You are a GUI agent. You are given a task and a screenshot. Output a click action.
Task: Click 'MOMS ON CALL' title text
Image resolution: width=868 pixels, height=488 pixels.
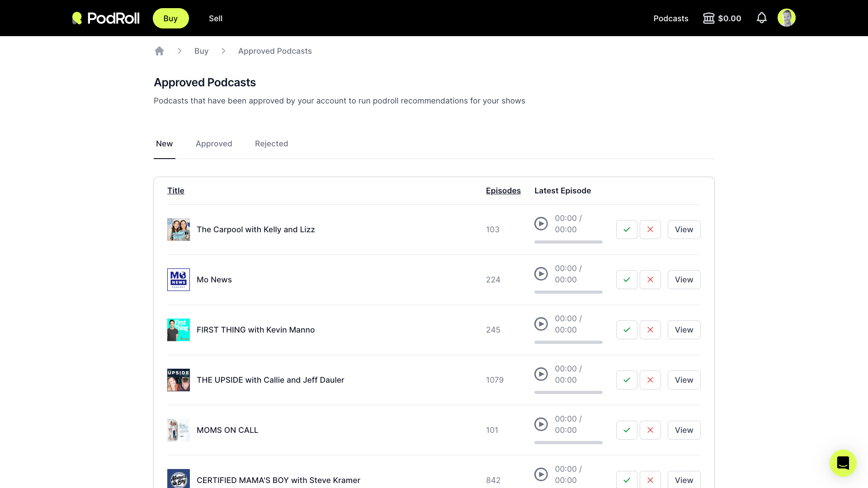tap(227, 430)
